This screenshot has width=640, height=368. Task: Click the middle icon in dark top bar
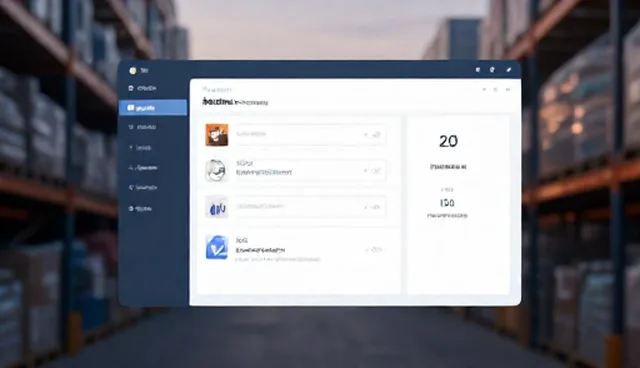coord(492,70)
